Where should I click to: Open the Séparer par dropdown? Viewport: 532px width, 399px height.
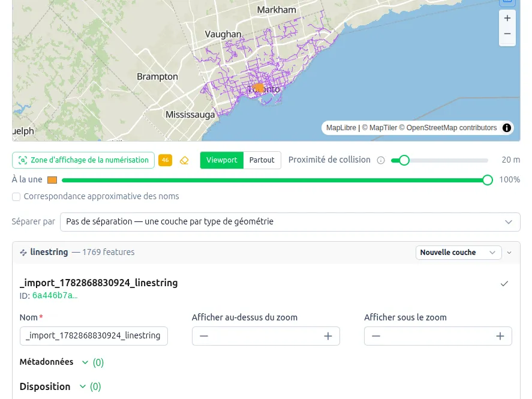pos(290,222)
